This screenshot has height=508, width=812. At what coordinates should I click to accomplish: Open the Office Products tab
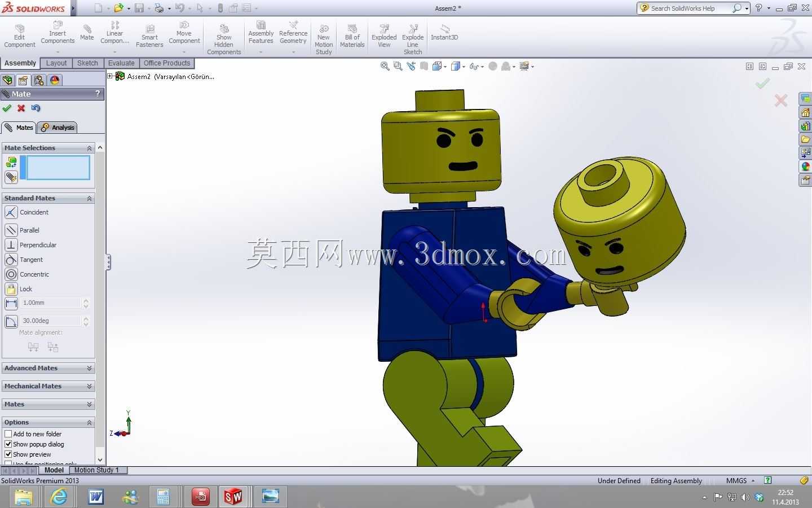coord(167,63)
